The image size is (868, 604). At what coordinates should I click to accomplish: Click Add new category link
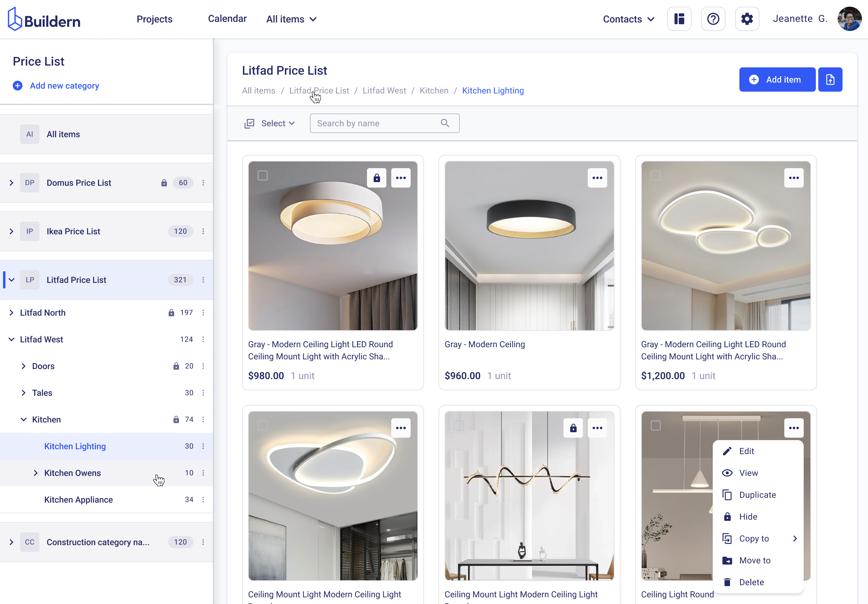pos(65,86)
